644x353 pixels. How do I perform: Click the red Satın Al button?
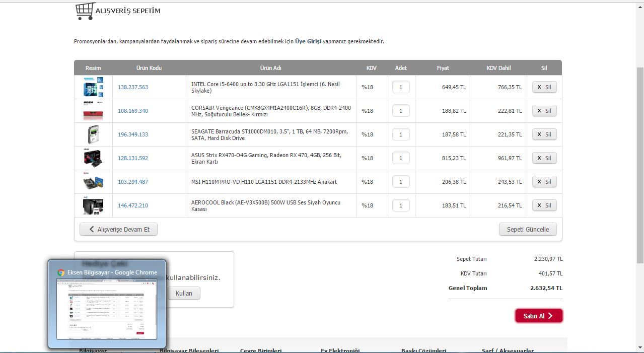pos(539,316)
